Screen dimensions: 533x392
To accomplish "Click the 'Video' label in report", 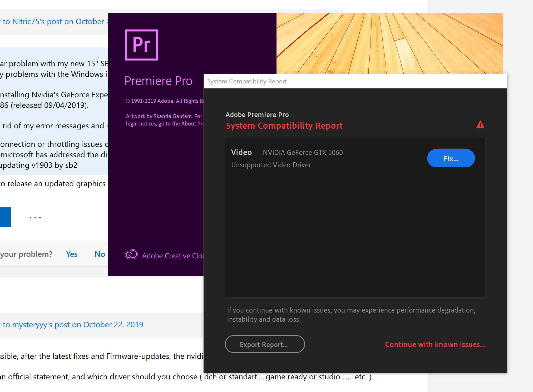I will [x=241, y=152].
